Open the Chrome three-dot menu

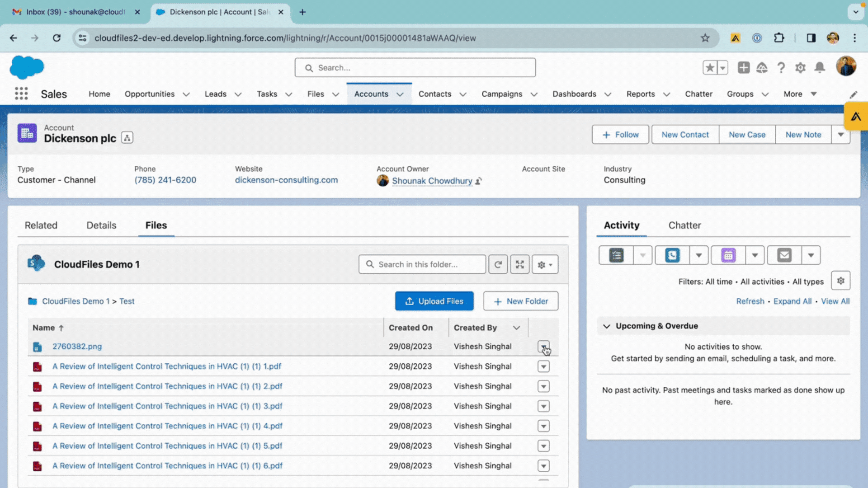[x=854, y=38]
